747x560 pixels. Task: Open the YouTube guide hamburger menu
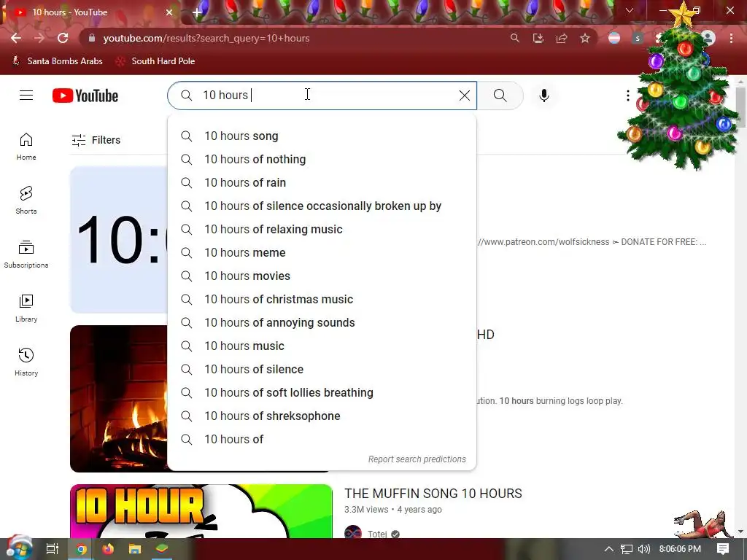pyautogui.click(x=26, y=96)
